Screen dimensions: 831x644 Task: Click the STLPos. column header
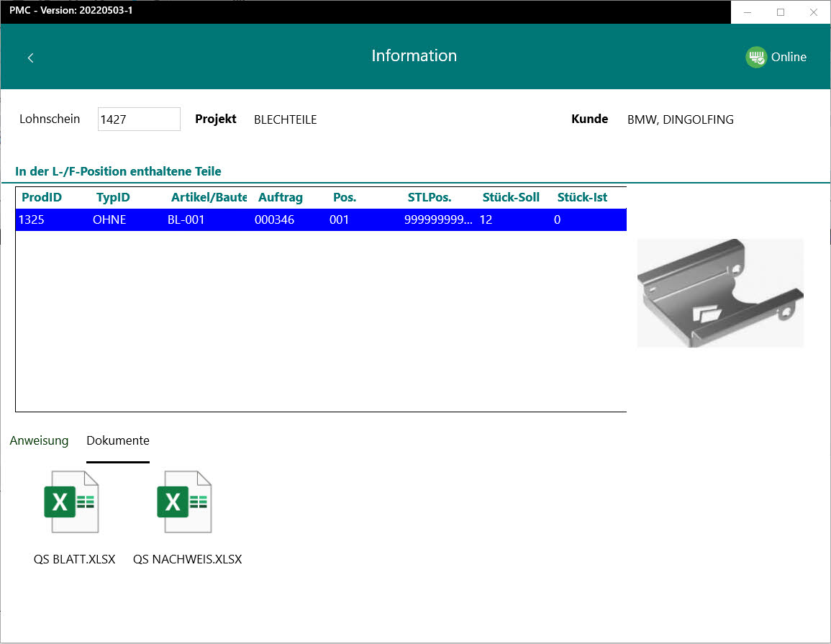click(x=430, y=197)
